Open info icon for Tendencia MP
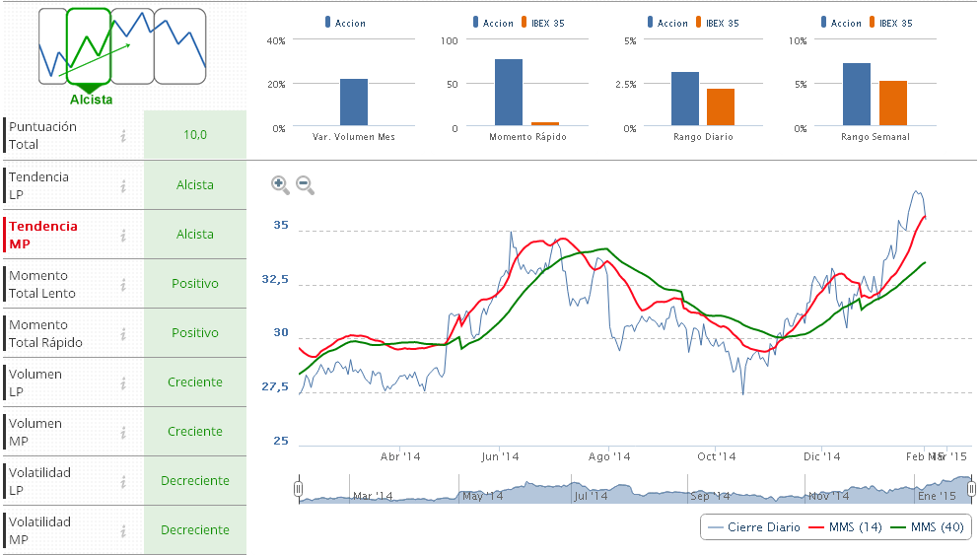 (x=123, y=235)
